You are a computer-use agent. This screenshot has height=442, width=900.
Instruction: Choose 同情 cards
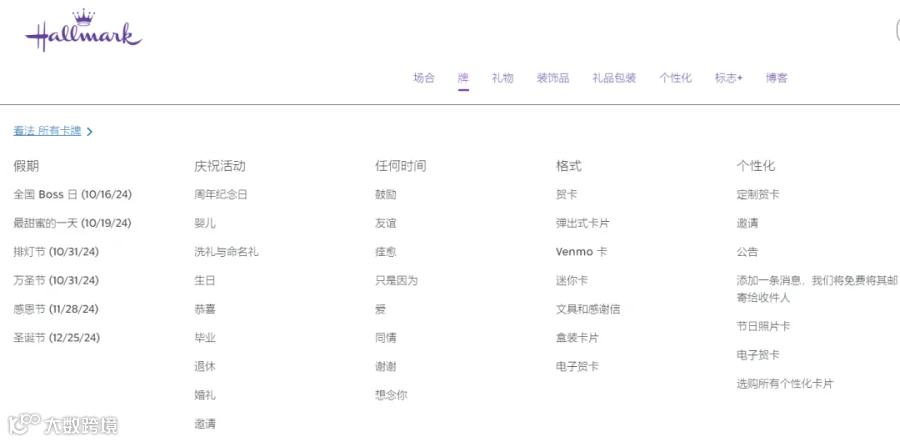point(386,338)
